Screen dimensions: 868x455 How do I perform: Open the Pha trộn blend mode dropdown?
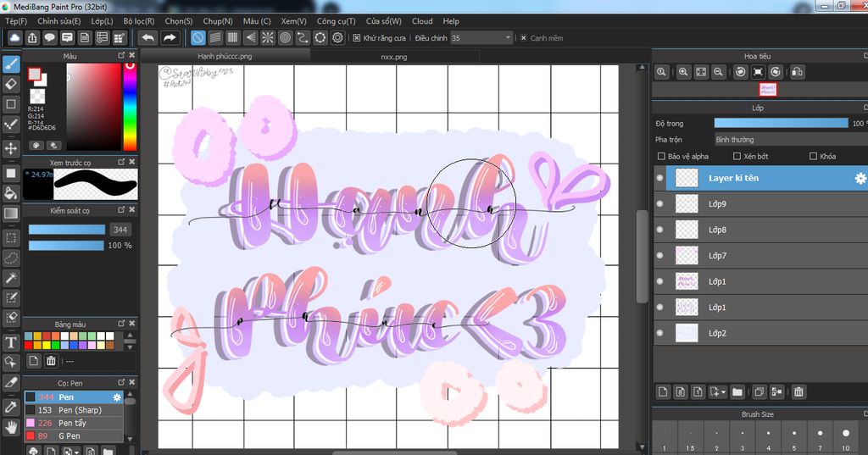[x=791, y=140]
